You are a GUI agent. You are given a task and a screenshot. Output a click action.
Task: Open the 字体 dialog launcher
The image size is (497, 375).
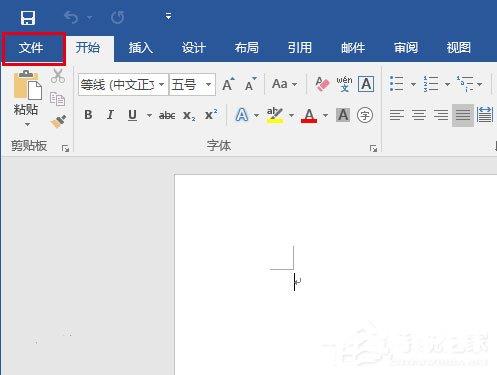pos(373,149)
